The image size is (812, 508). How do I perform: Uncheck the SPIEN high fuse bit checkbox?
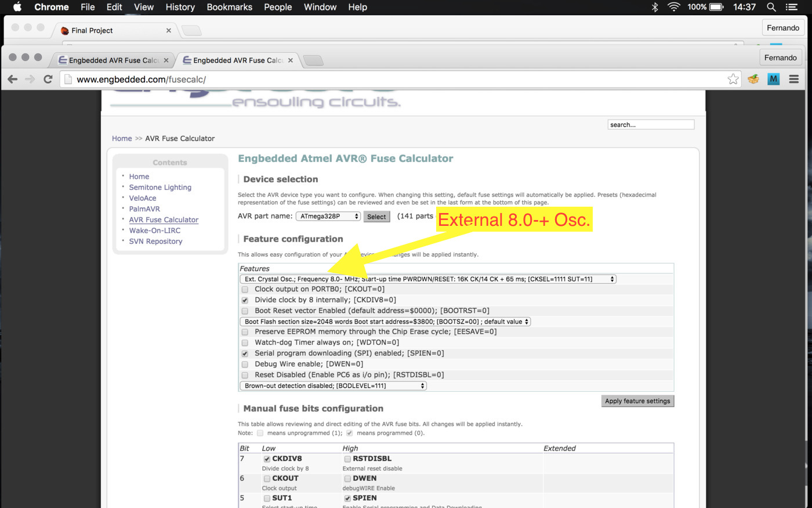[347, 498]
